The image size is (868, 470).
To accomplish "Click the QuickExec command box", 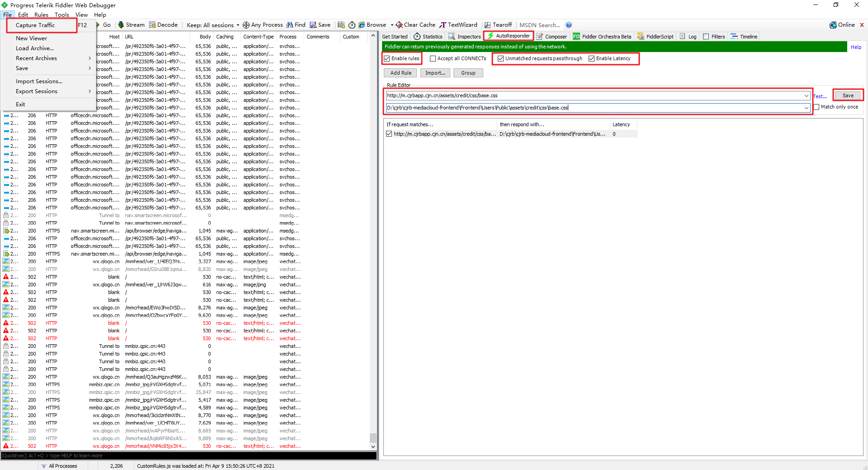I will (x=189, y=456).
